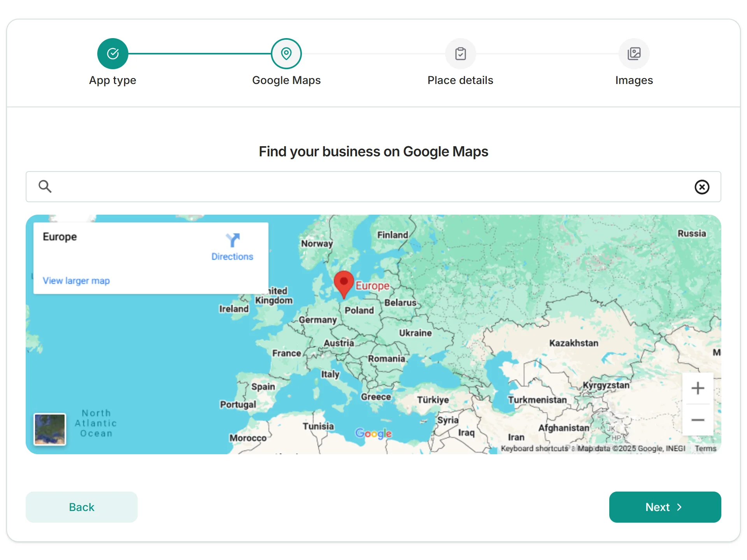Screen dimensions: 747x560
Task: Click the Directions link text
Action: (232, 257)
